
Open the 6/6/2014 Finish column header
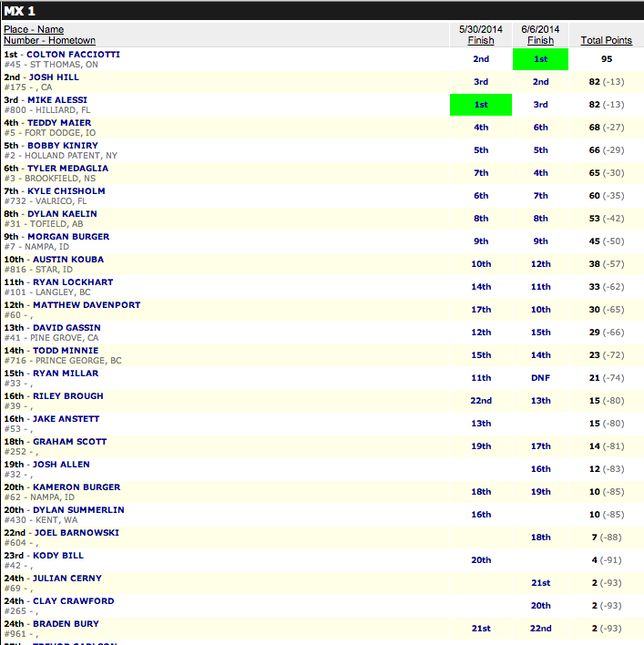[540, 35]
